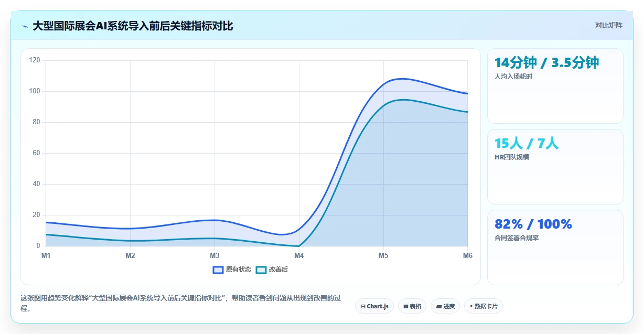Viewport: 644px width, 334px height.
Task: Click the 100 y-axis value
Action: (35, 91)
